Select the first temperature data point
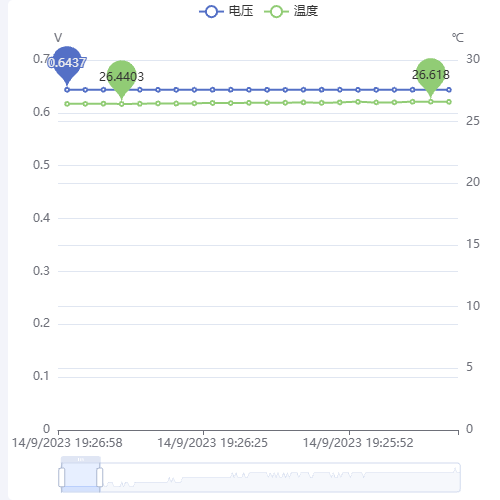This screenshot has width=500, height=500. pyautogui.click(x=67, y=104)
